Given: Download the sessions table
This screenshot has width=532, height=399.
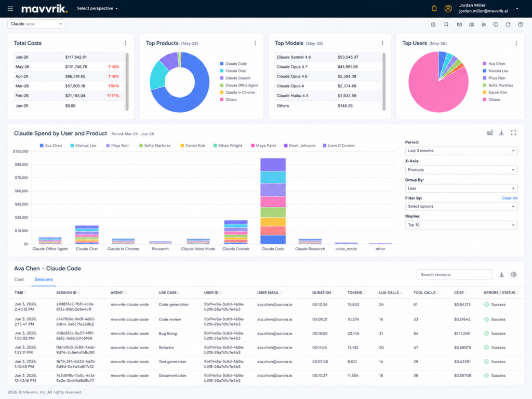Looking at the screenshot, I should pyautogui.click(x=502, y=274).
